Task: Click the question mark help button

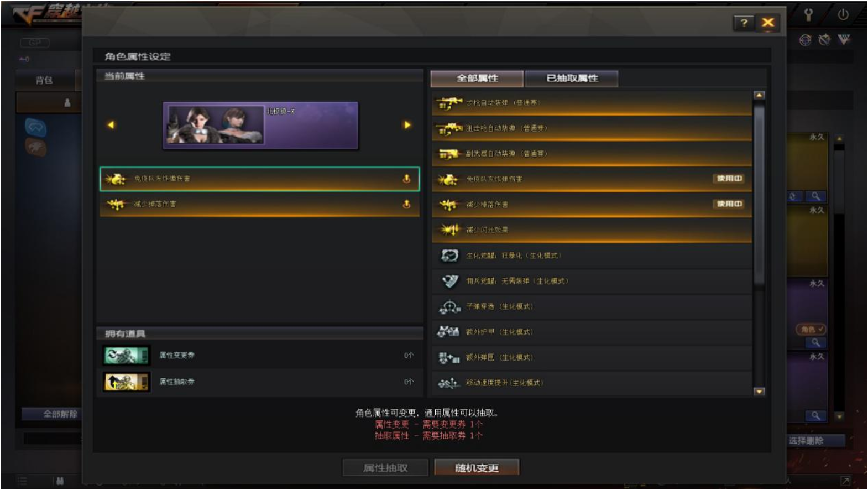Action: pyautogui.click(x=744, y=23)
